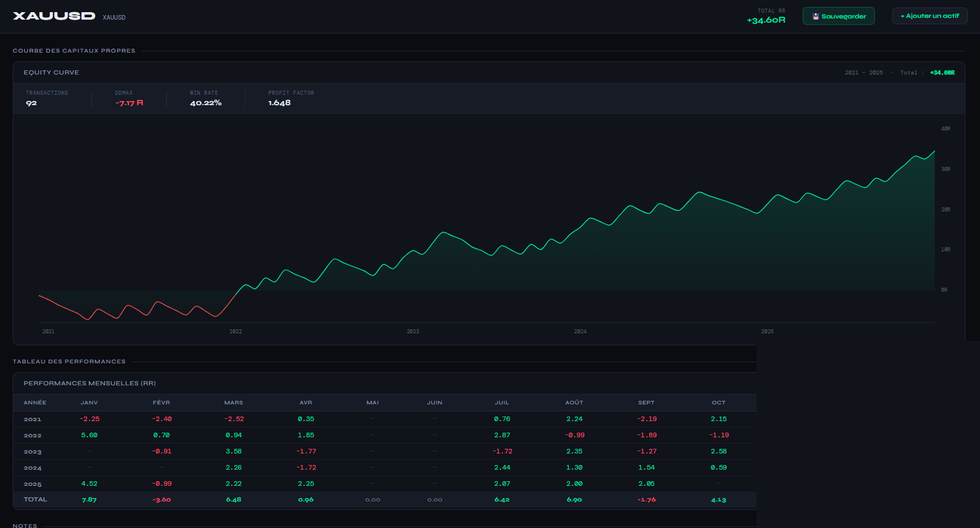Click the 20R label on chart axis
The height and width of the screenshot is (528, 980).
pyautogui.click(x=946, y=210)
